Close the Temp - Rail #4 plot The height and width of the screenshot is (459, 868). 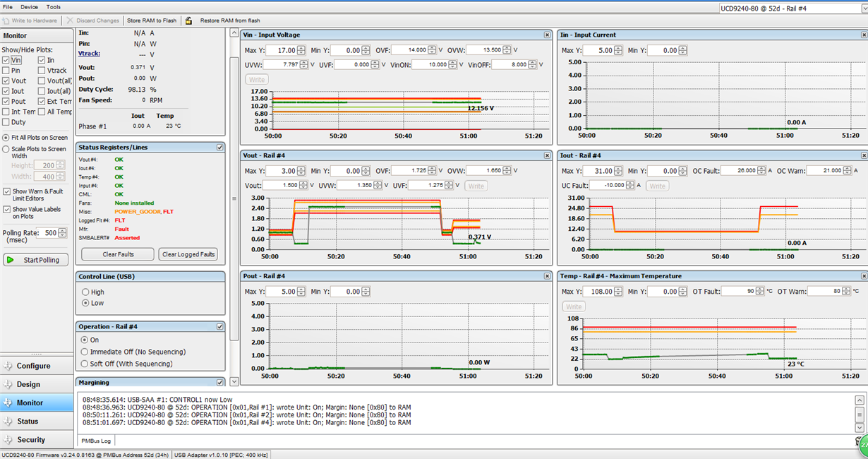(x=864, y=276)
